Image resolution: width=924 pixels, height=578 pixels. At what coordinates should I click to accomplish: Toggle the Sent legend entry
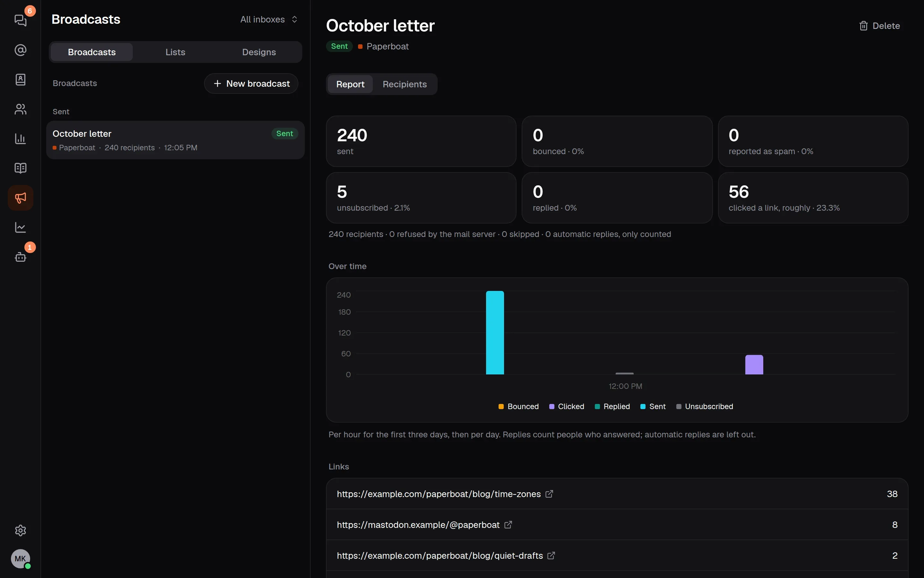[653, 406]
